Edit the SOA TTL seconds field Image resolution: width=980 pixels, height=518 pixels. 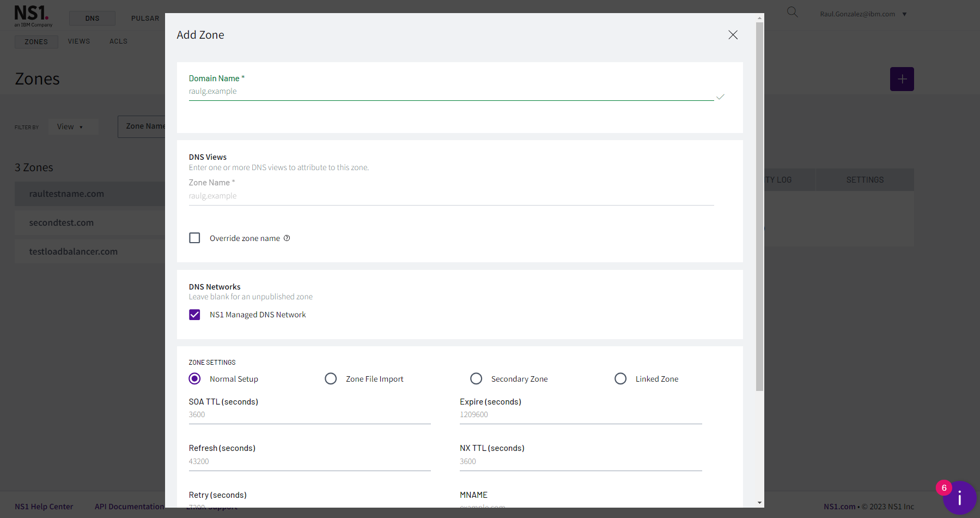point(309,415)
